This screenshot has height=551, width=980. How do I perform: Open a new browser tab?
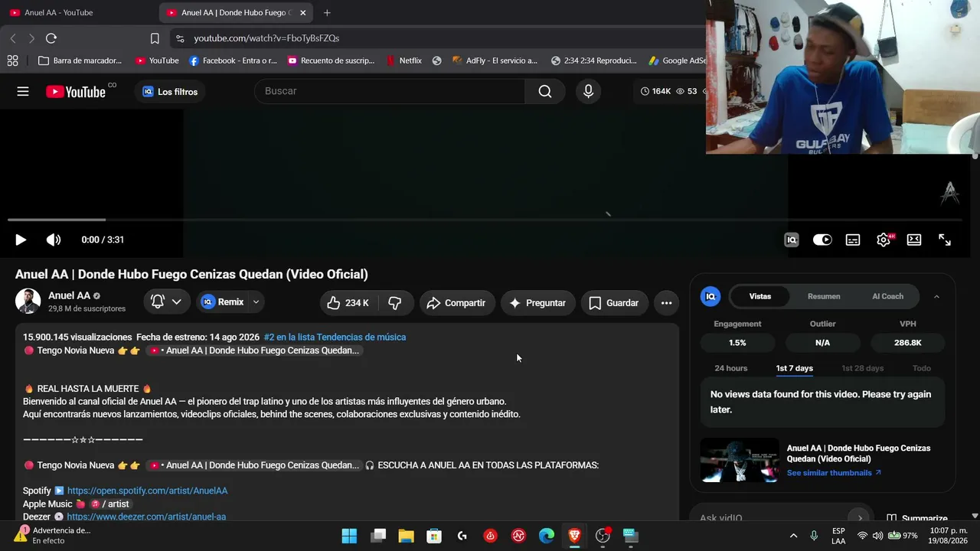pyautogui.click(x=327, y=12)
